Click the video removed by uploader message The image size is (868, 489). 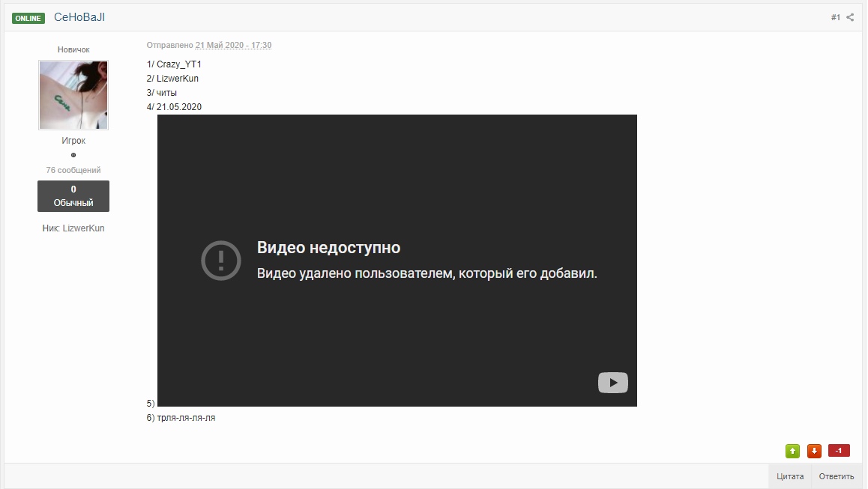tap(427, 273)
